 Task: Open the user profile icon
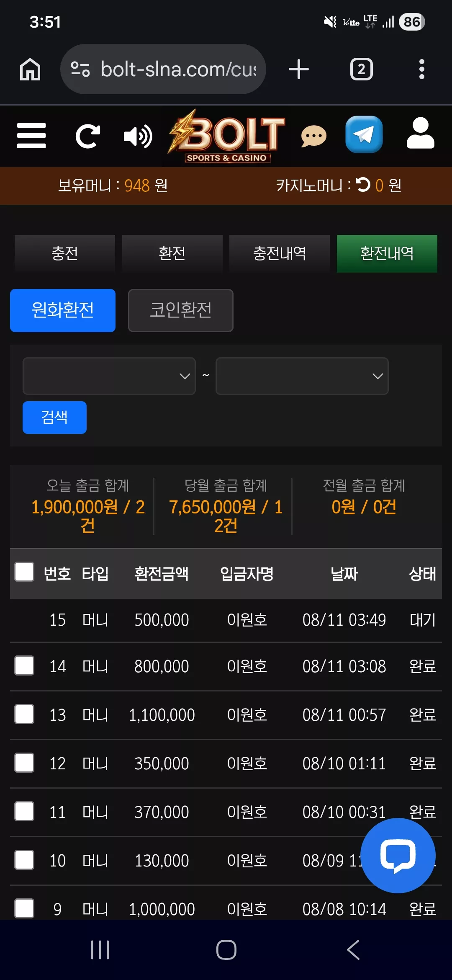[421, 133]
